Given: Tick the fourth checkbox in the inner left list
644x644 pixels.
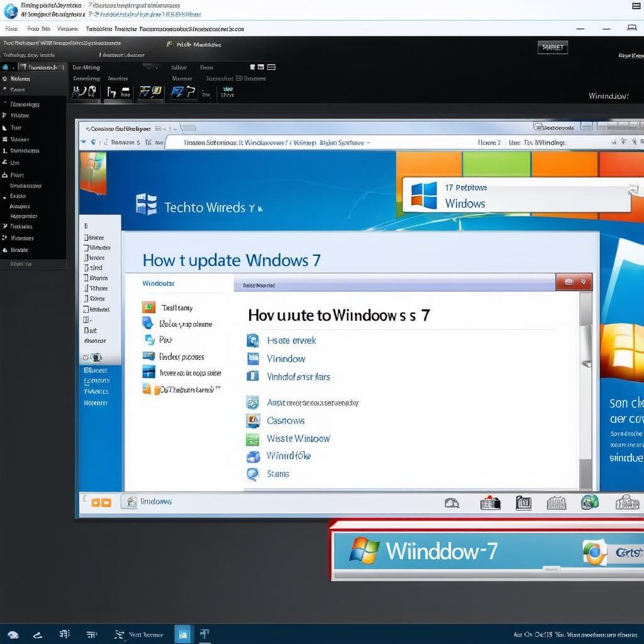Looking at the screenshot, I should pyautogui.click(x=87, y=268).
